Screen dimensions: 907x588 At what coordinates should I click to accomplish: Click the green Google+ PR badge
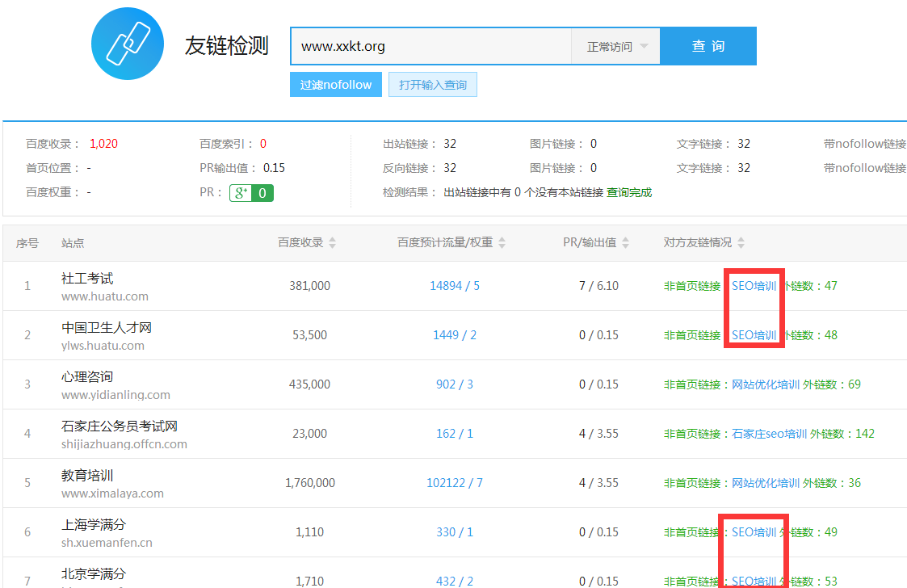click(252, 193)
